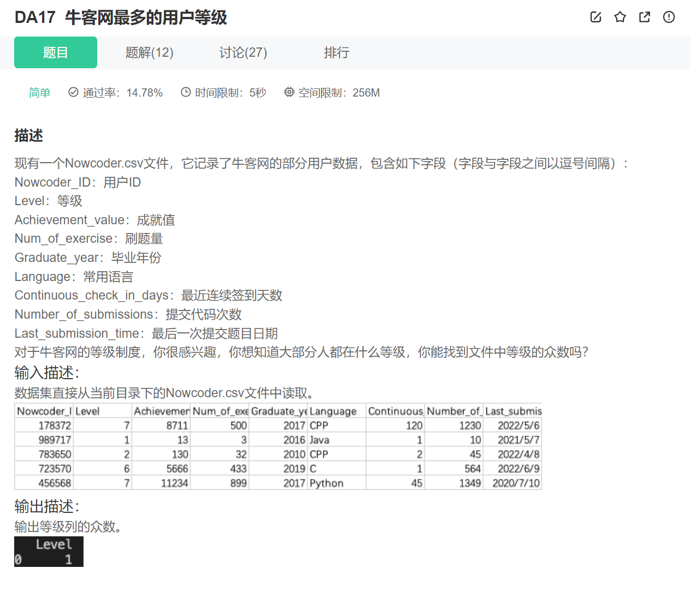Click the report issue exclamation icon

(669, 17)
